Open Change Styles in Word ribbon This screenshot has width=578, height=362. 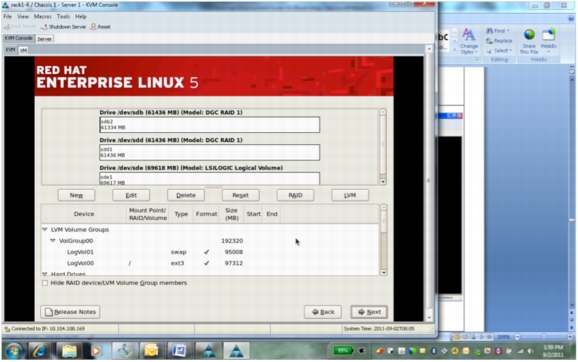tap(469, 41)
